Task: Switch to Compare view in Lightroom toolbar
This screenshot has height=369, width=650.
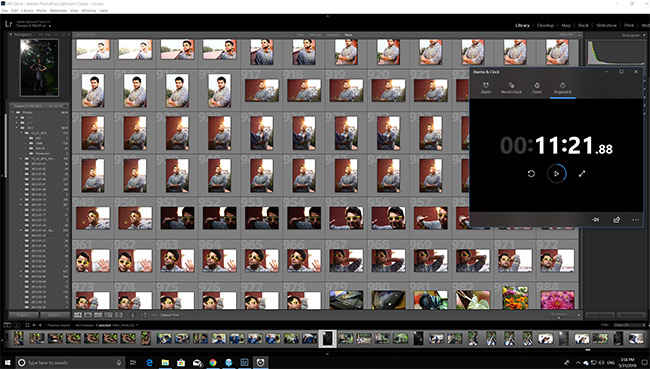Action: click(x=98, y=315)
